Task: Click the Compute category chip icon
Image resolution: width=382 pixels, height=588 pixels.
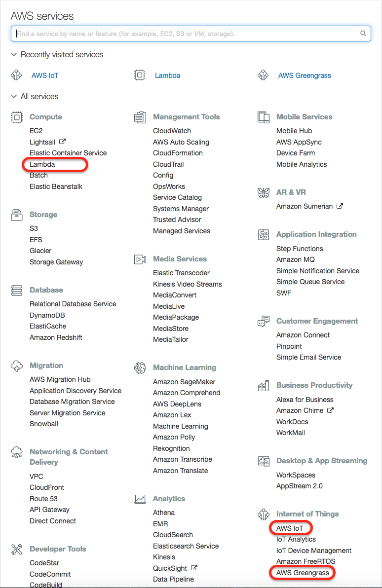Action: click(x=17, y=117)
